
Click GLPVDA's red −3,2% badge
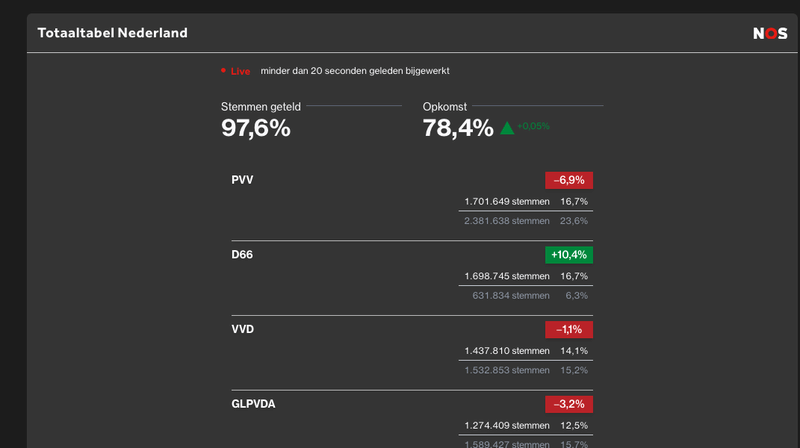[x=569, y=404]
